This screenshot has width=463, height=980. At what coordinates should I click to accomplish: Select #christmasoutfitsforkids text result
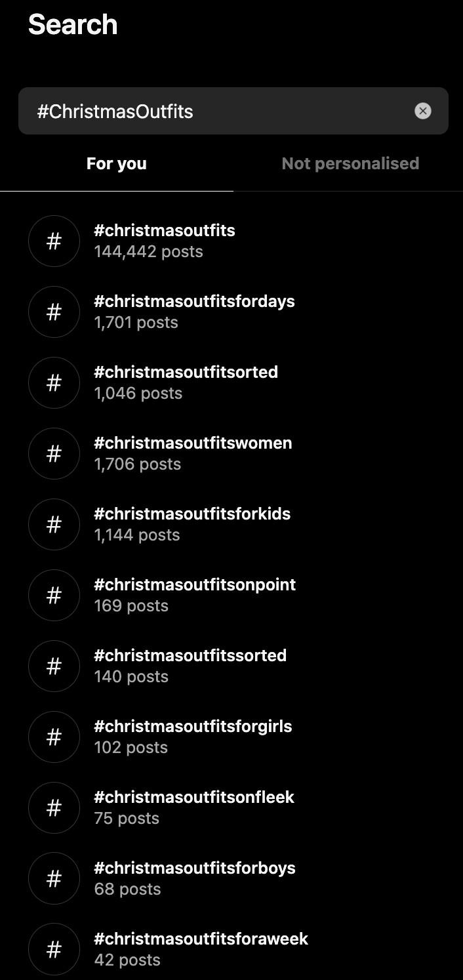tap(192, 514)
